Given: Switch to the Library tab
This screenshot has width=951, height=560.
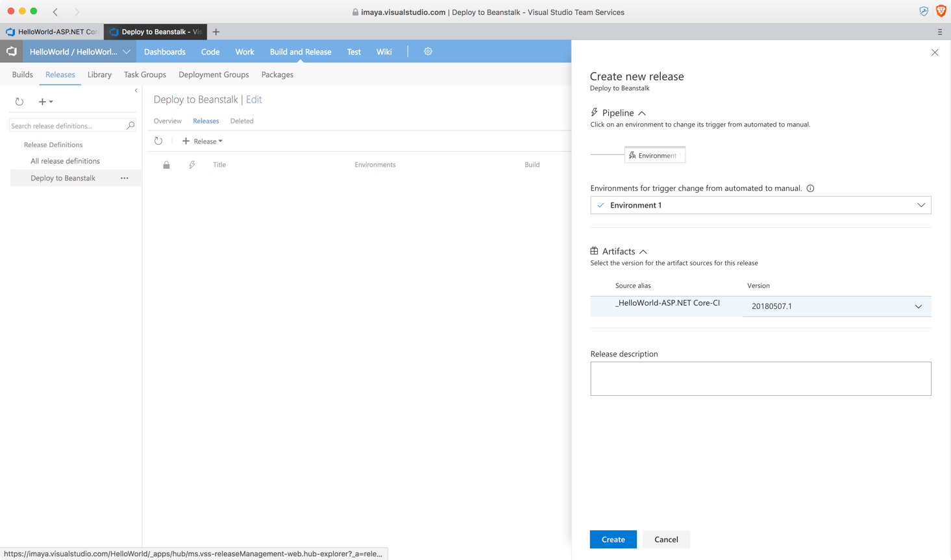Looking at the screenshot, I should pyautogui.click(x=99, y=75).
